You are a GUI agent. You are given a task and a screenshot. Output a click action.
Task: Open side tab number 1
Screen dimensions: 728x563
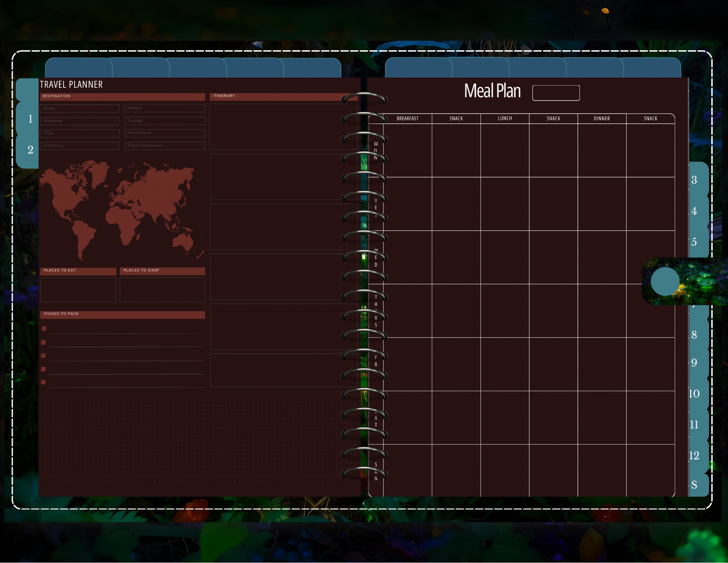(x=30, y=119)
